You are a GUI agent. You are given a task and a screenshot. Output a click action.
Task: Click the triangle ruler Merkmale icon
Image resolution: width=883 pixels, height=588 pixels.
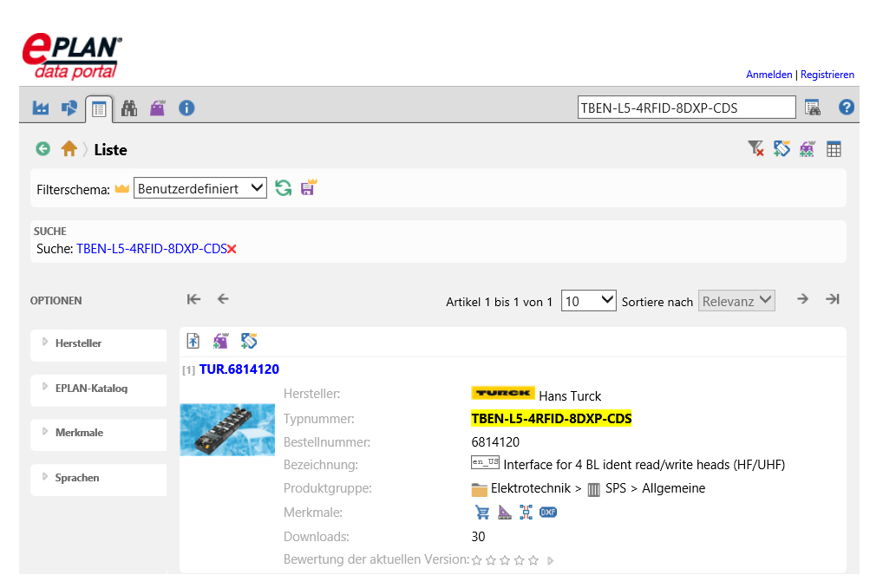tap(505, 513)
